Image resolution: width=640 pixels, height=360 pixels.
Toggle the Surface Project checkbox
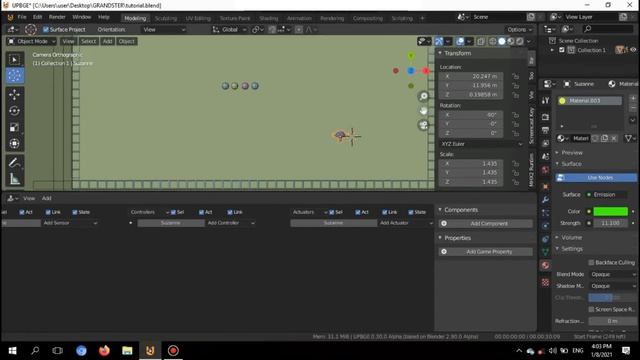tap(46, 29)
